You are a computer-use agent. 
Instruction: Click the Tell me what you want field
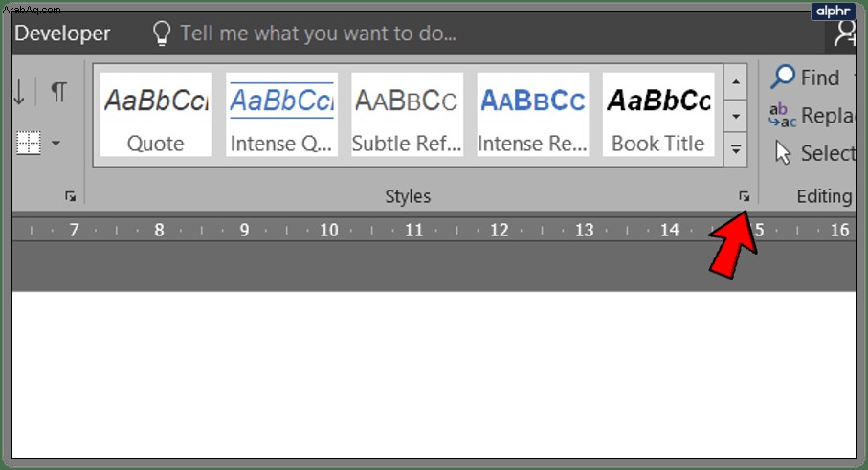(x=319, y=34)
